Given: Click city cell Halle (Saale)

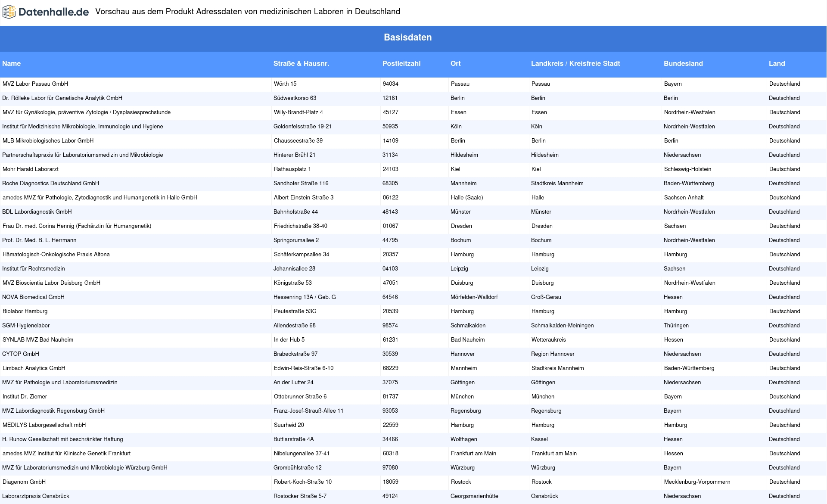Looking at the screenshot, I should tap(467, 198).
